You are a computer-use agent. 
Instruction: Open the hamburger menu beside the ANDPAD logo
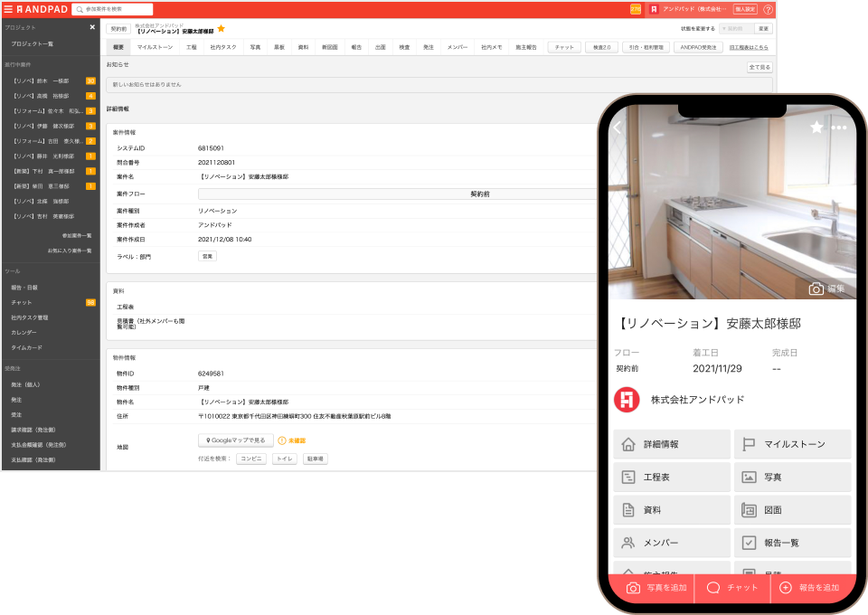(x=7, y=9)
